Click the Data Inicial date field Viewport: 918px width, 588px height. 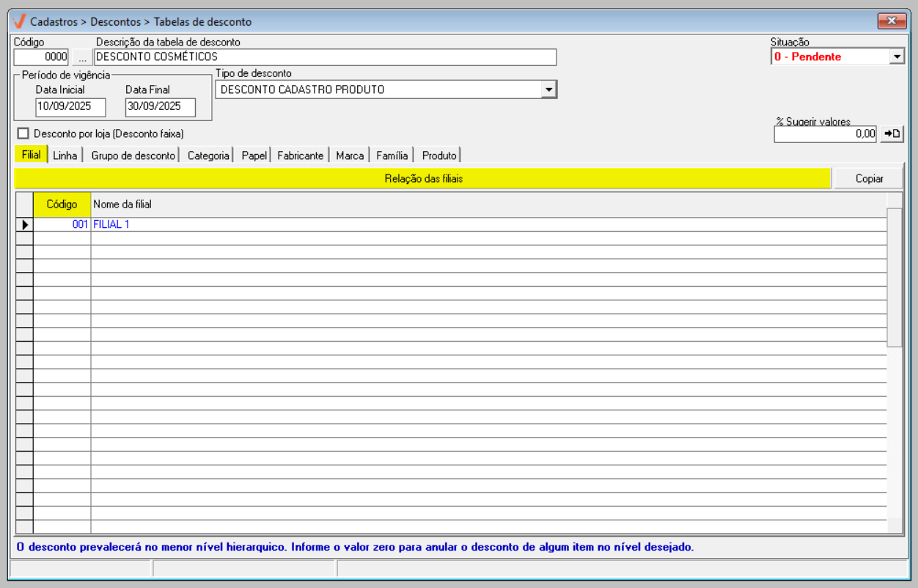(x=70, y=107)
